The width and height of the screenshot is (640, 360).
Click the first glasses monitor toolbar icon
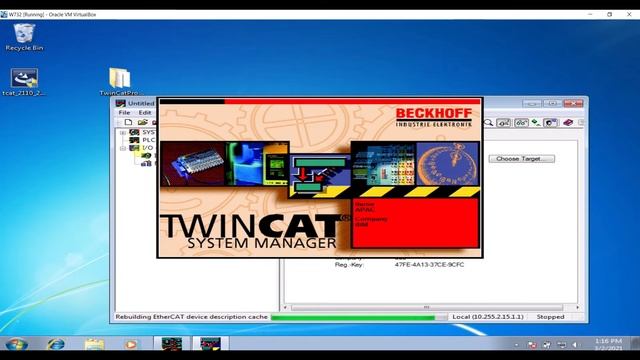click(x=504, y=122)
